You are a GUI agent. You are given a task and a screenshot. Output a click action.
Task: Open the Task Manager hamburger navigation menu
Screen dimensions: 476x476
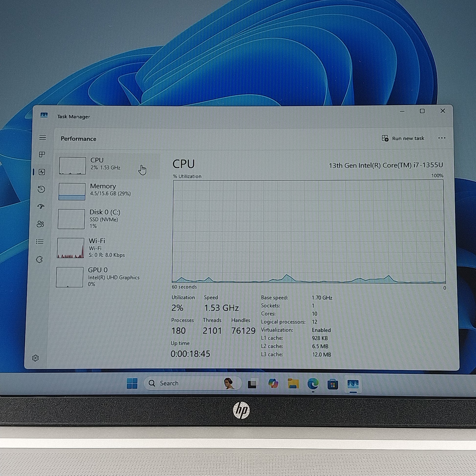[43, 137]
